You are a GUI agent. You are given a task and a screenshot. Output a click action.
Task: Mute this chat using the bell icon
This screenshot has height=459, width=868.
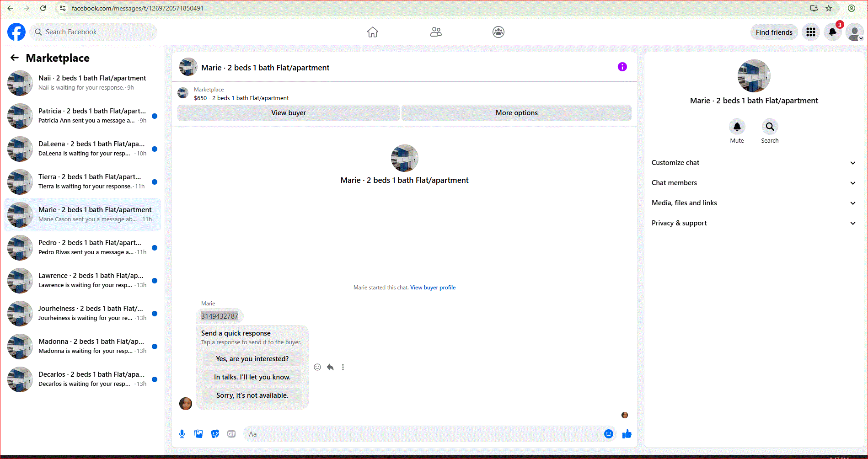coord(737,127)
